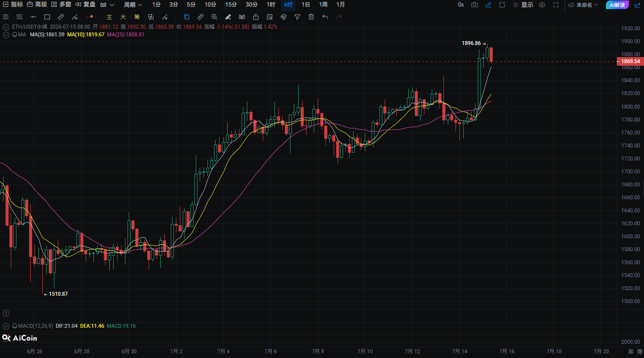Redo the last drawing action
644x358 pixels.
point(339,17)
